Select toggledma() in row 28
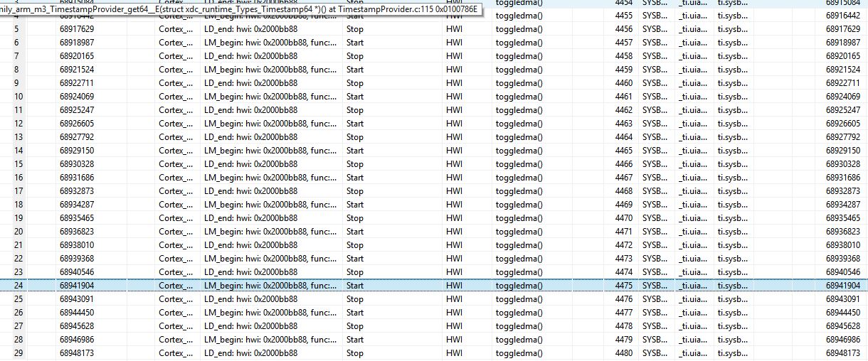Screen dimensions: 868x361 coord(519,340)
